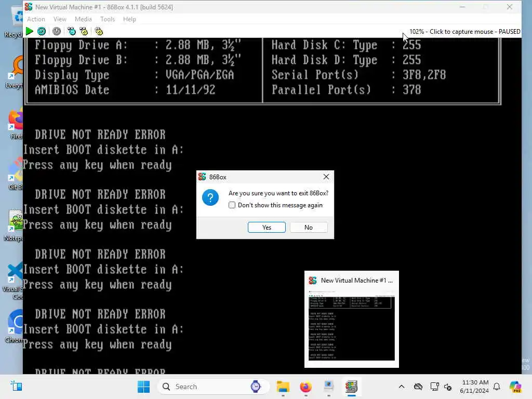Click the clock icon inside the search box
This screenshot has width=532, height=399.
point(256,387)
